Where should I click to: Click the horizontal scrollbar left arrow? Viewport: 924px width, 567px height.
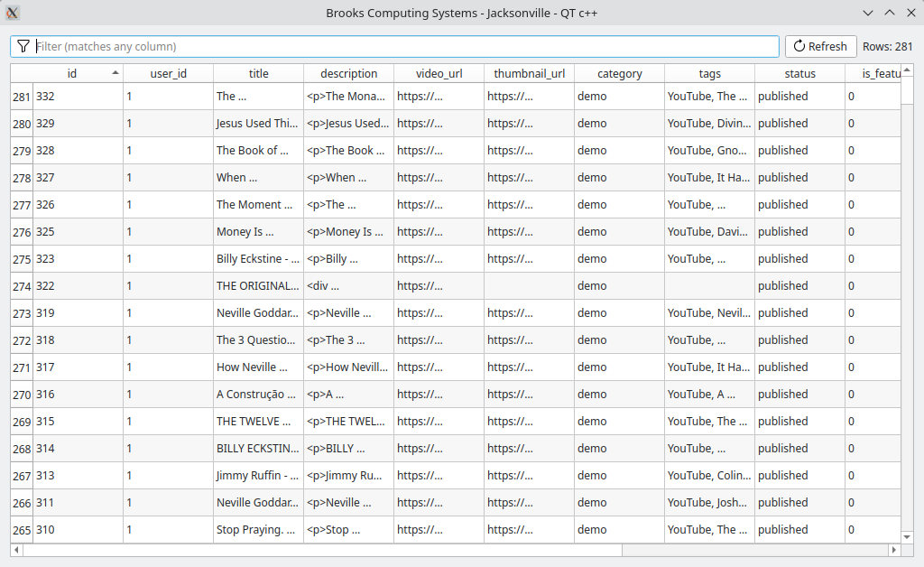(17, 550)
